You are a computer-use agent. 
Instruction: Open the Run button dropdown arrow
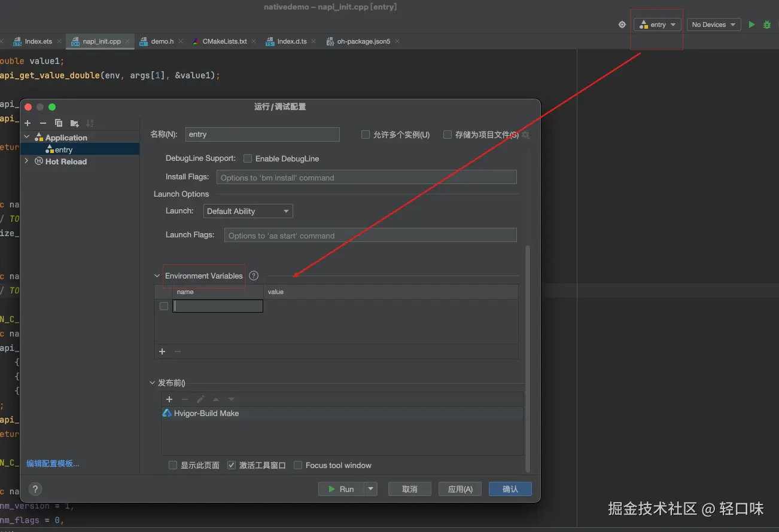click(371, 489)
